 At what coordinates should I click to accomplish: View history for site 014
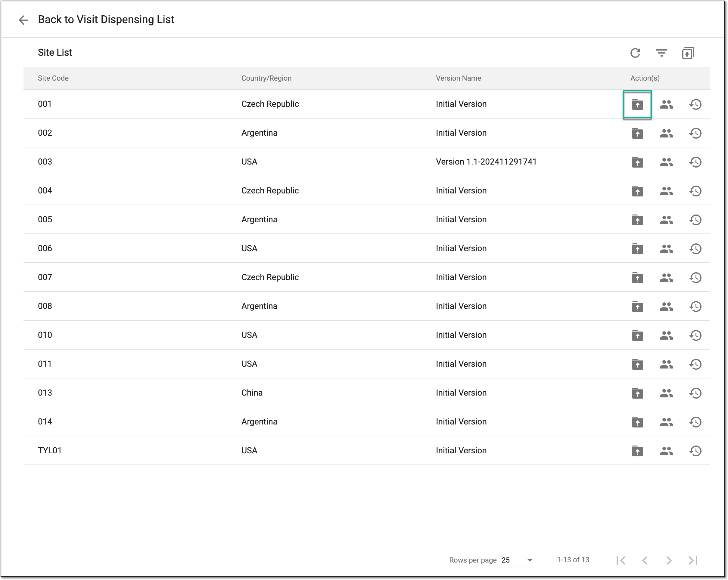pyautogui.click(x=695, y=422)
